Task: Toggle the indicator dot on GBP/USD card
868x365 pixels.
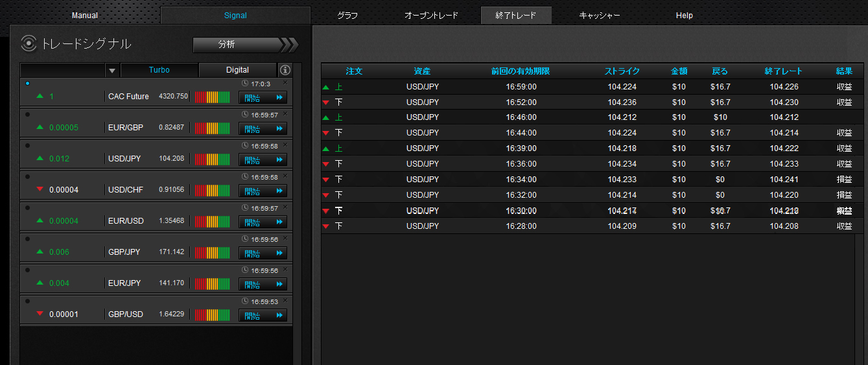Action: tap(27, 301)
